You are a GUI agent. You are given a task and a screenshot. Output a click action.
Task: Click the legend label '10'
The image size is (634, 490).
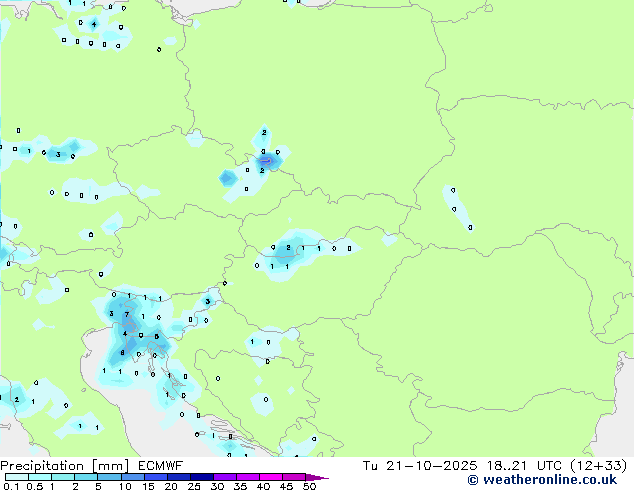(125, 486)
